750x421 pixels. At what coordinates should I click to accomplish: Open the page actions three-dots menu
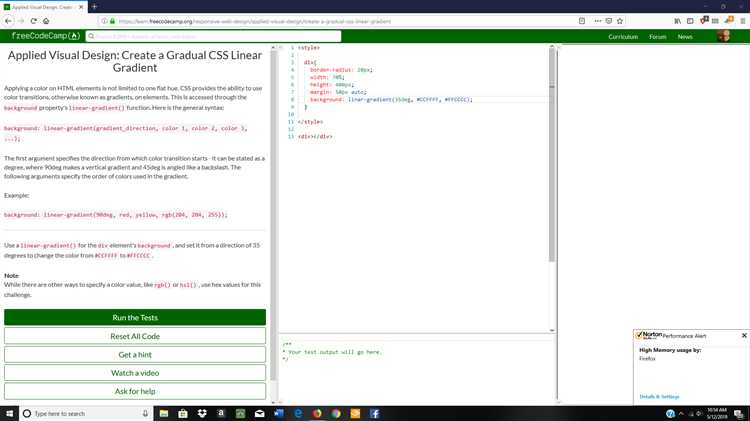point(597,20)
